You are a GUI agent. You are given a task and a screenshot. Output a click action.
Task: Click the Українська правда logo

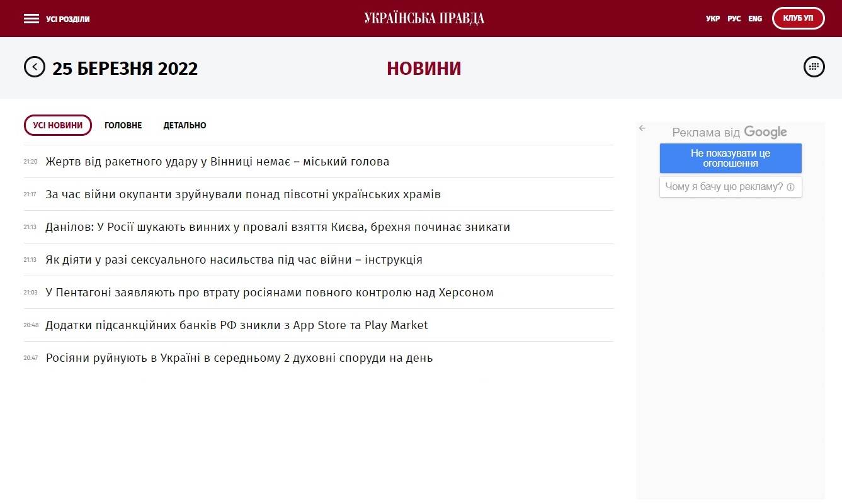pyautogui.click(x=424, y=19)
